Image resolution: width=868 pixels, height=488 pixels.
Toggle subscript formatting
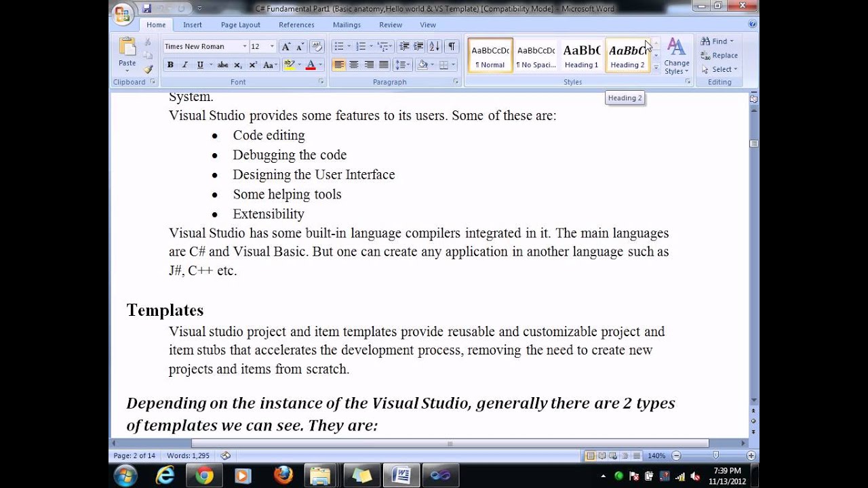(x=238, y=65)
